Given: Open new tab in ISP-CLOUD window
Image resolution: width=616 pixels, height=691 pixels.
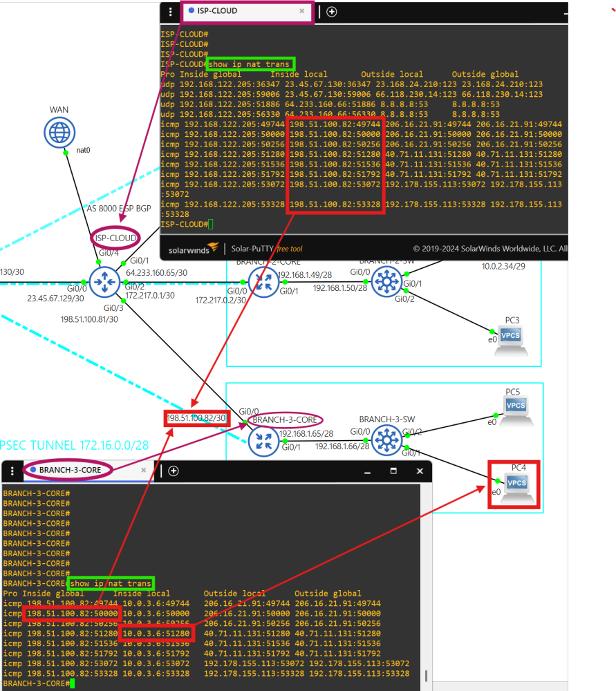Looking at the screenshot, I should click(332, 12).
